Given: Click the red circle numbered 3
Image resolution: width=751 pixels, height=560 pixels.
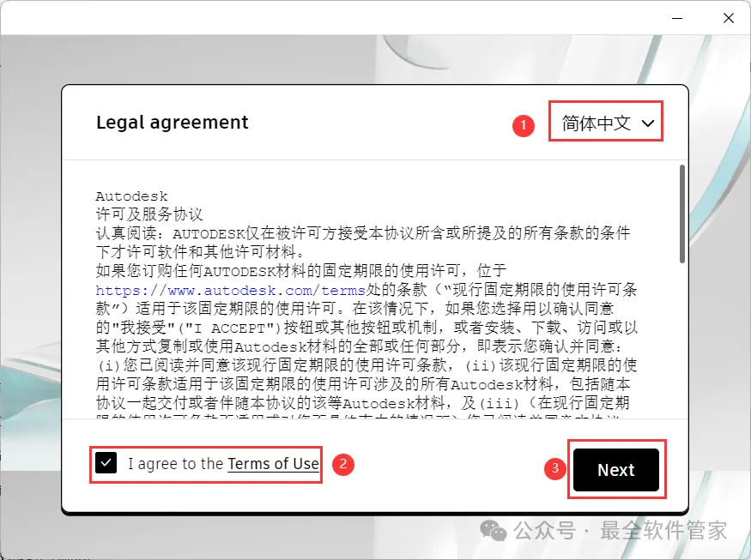Looking at the screenshot, I should coord(555,468).
